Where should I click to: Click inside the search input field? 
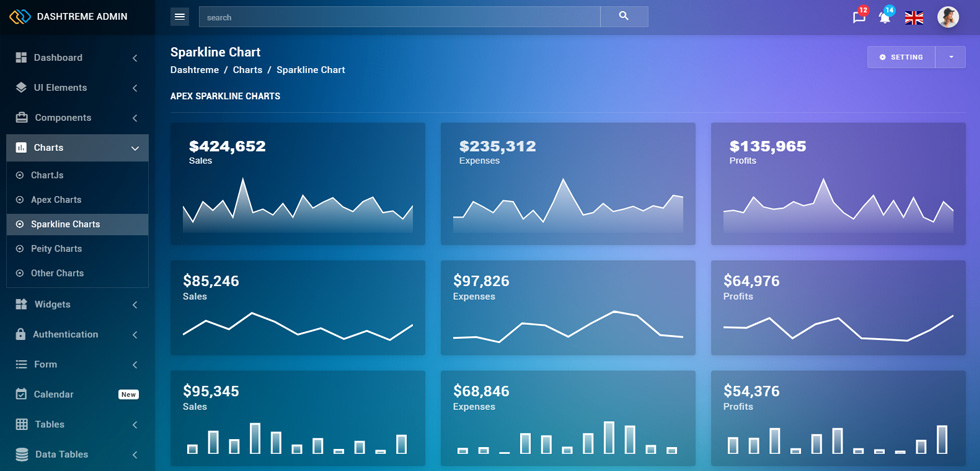(x=400, y=17)
